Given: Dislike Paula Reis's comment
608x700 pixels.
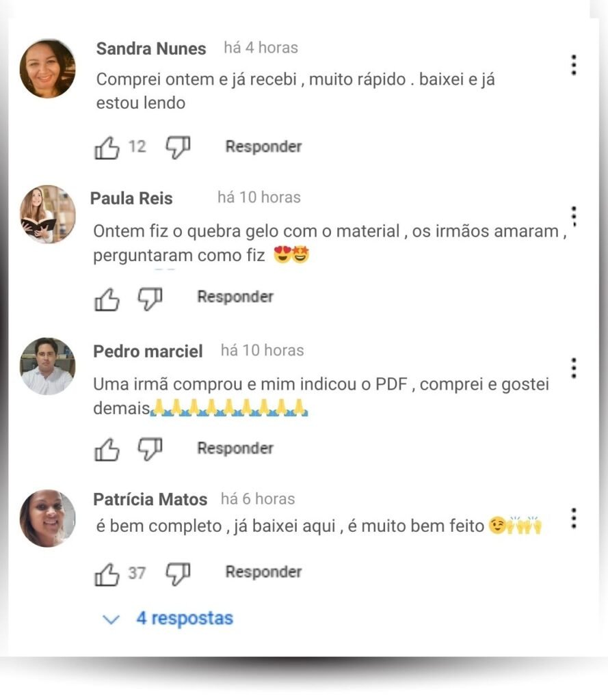Looking at the screenshot, I should [150, 299].
